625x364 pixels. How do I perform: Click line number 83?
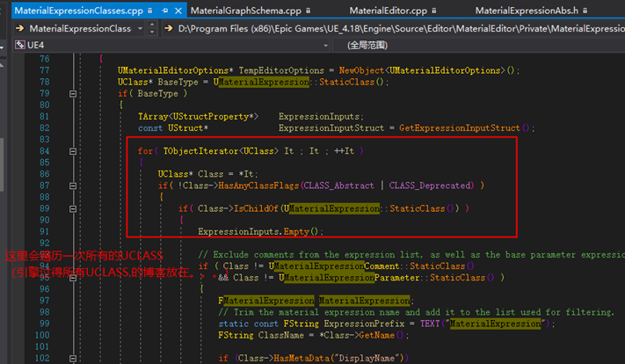point(45,140)
